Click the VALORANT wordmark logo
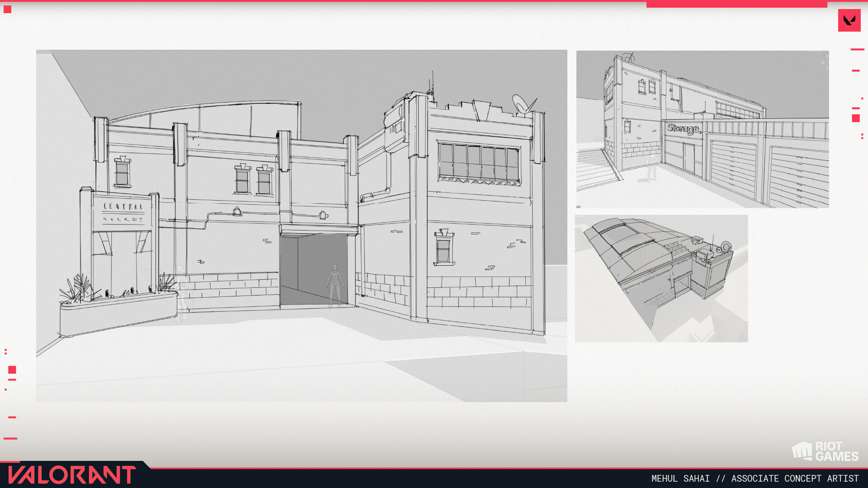 [x=72, y=475]
